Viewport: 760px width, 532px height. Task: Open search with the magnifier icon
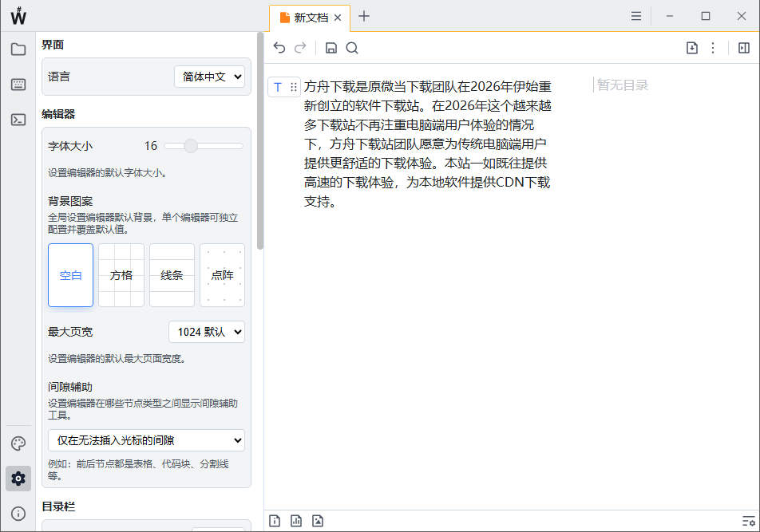pyautogui.click(x=352, y=48)
